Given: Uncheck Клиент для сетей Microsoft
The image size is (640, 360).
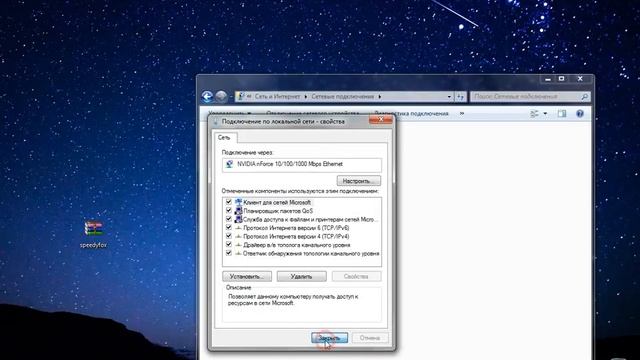Looking at the screenshot, I should click(x=229, y=202).
